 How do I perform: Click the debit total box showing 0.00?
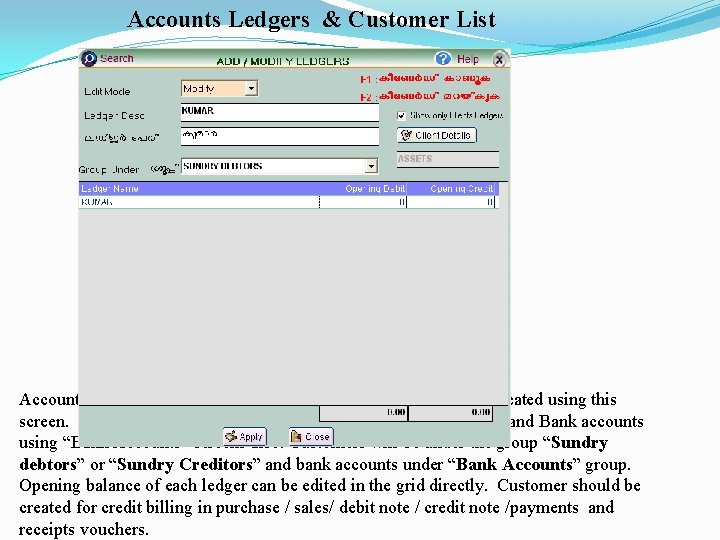[363, 413]
